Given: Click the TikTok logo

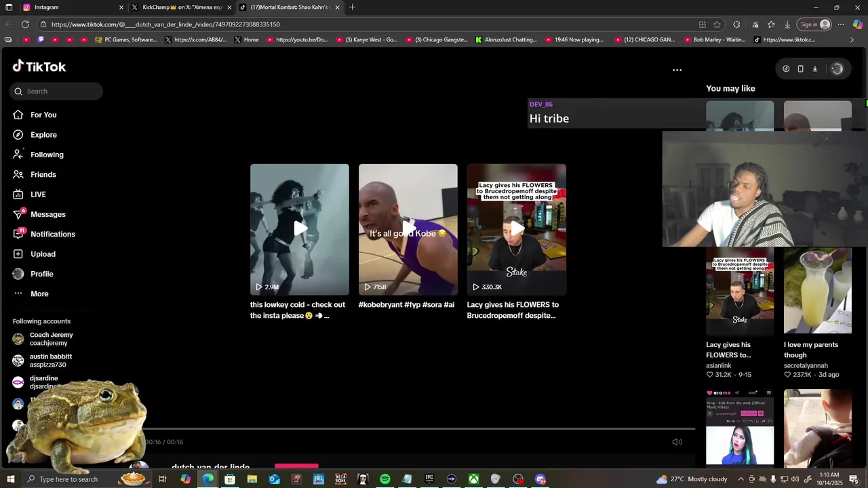Looking at the screenshot, I should tap(39, 66).
